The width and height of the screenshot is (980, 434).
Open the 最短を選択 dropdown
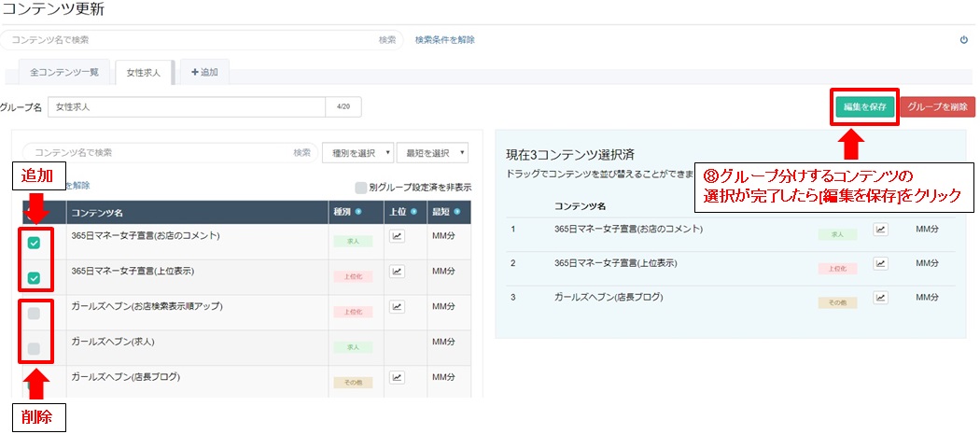432,152
